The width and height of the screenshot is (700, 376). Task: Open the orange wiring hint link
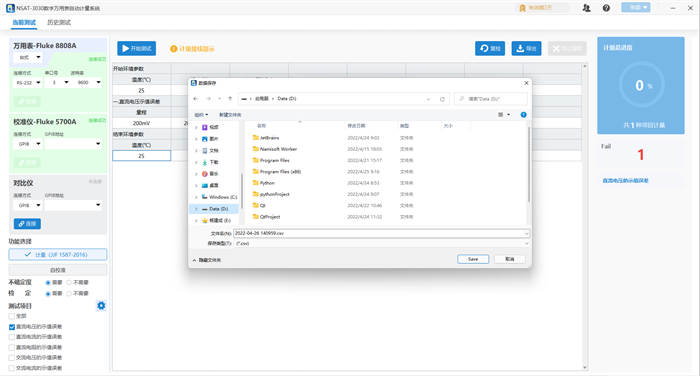click(x=192, y=49)
